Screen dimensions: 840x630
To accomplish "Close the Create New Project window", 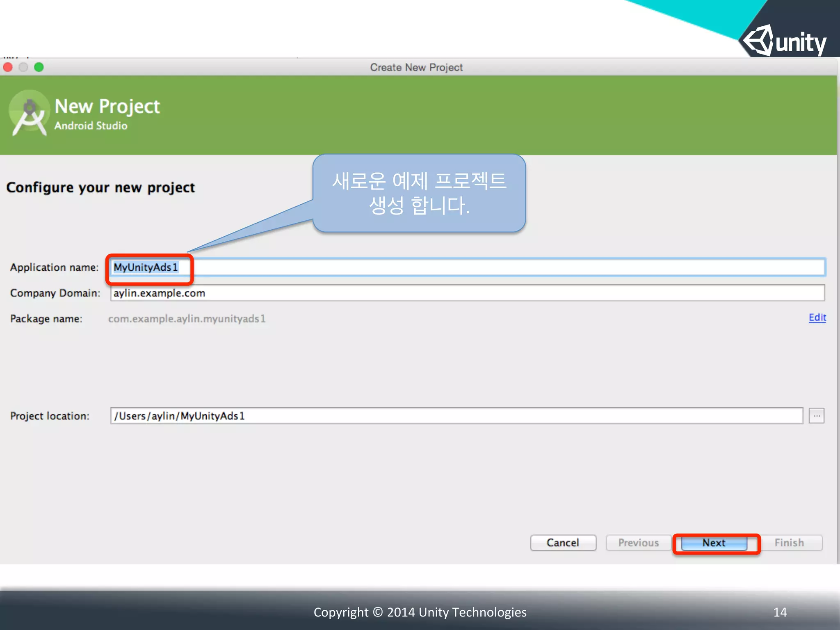I will [8, 67].
